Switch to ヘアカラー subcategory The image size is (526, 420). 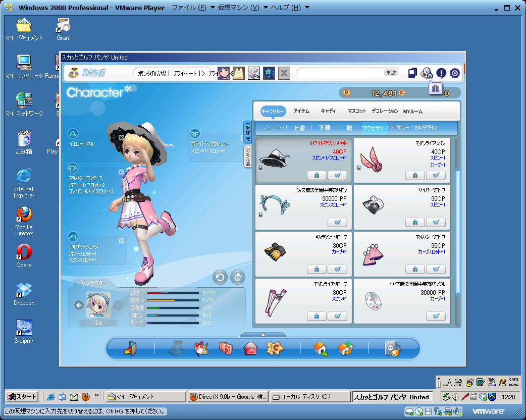click(x=399, y=128)
